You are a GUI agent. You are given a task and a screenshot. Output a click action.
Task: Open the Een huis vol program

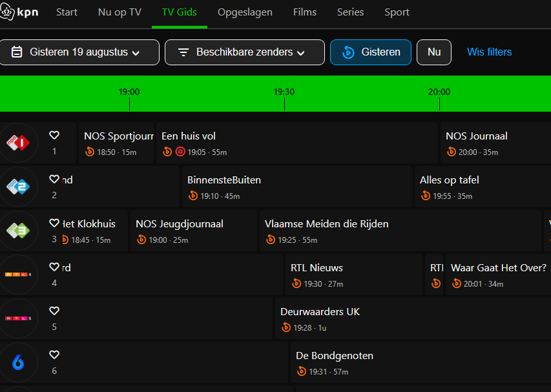pyautogui.click(x=297, y=143)
